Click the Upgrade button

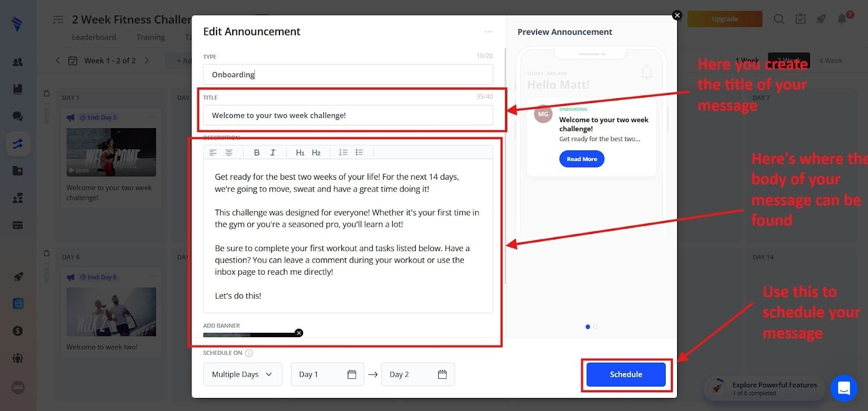coord(725,19)
